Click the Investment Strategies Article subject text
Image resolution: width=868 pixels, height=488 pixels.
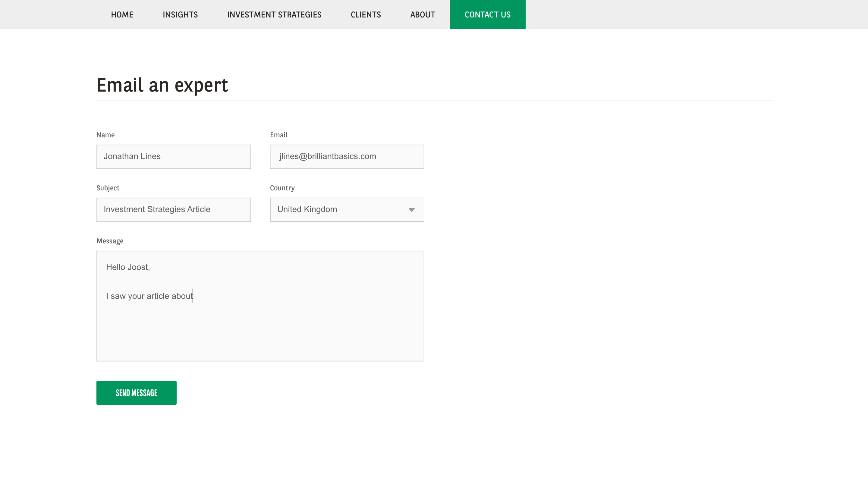[157, 209]
